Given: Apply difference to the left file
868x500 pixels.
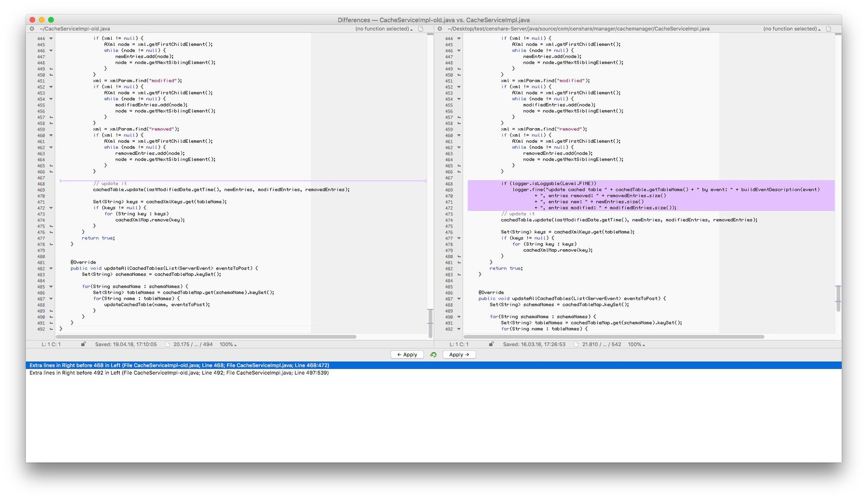Looking at the screenshot, I should point(407,355).
